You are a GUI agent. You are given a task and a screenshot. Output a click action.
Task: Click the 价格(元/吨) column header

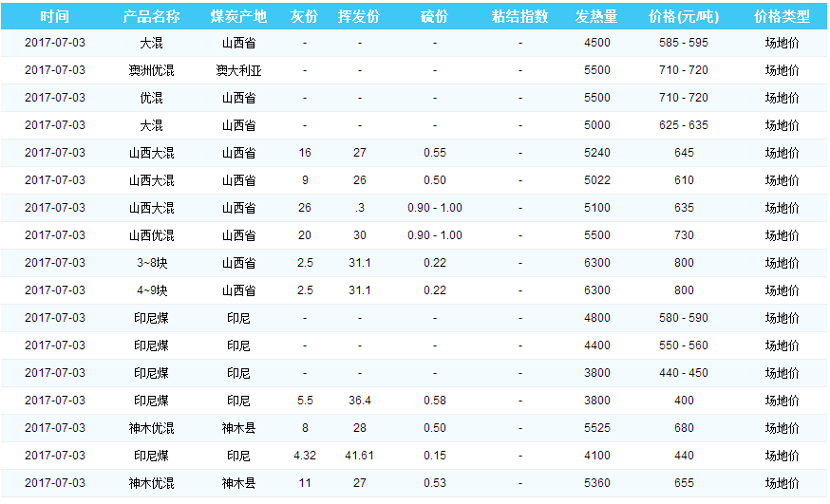pyautogui.click(x=683, y=17)
